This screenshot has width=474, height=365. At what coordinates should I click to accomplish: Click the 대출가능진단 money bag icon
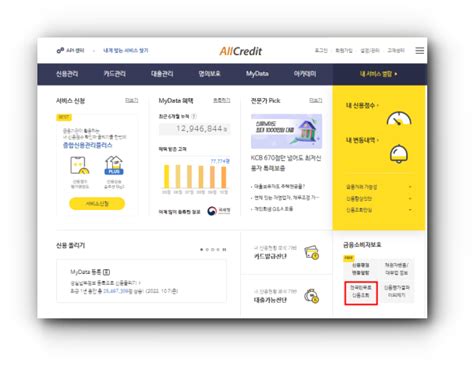[312, 296]
